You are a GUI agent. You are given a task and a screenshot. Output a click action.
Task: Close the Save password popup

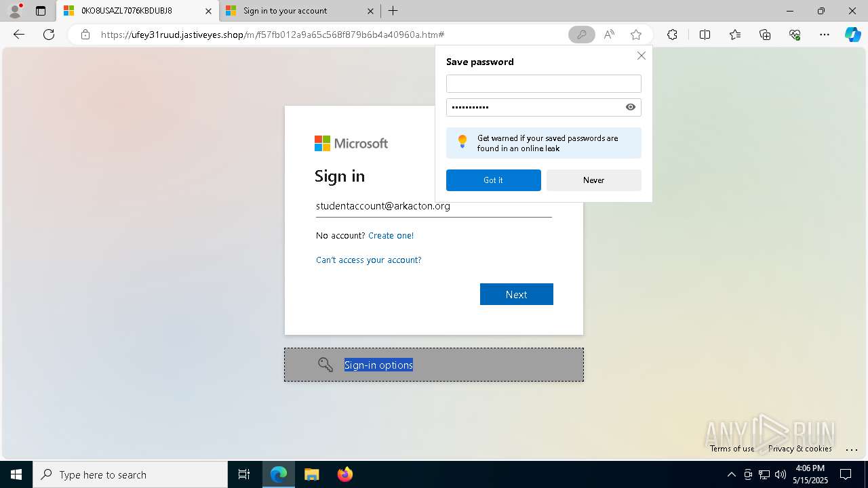[641, 56]
